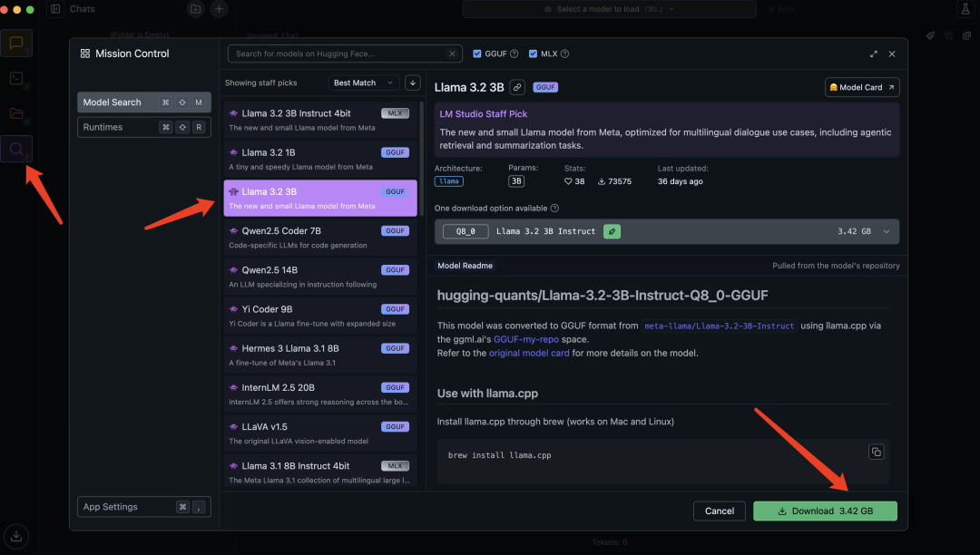The image size is (980, 555).
Task: Click GGUF help question mark icon
Action: pyautogui.click(x=514, y=54)
